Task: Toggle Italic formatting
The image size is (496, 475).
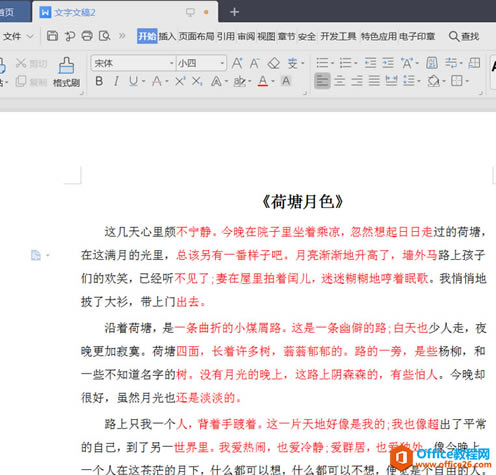Action: (116, 81)
